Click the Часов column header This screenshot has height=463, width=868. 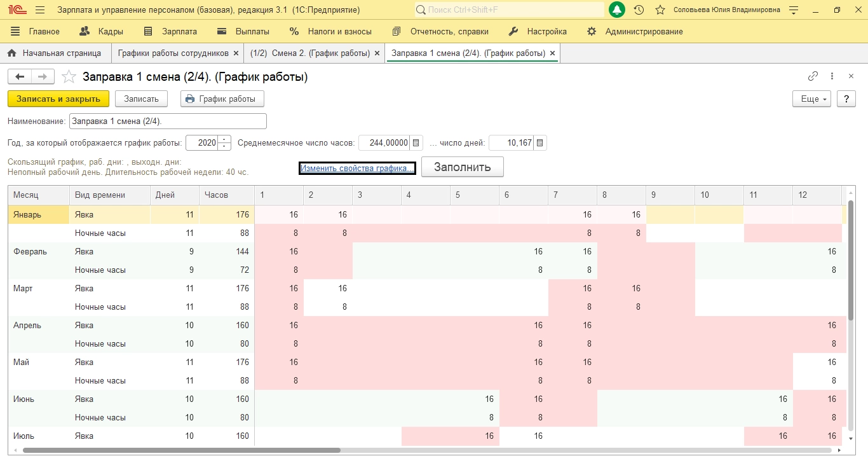pos(226,195)
